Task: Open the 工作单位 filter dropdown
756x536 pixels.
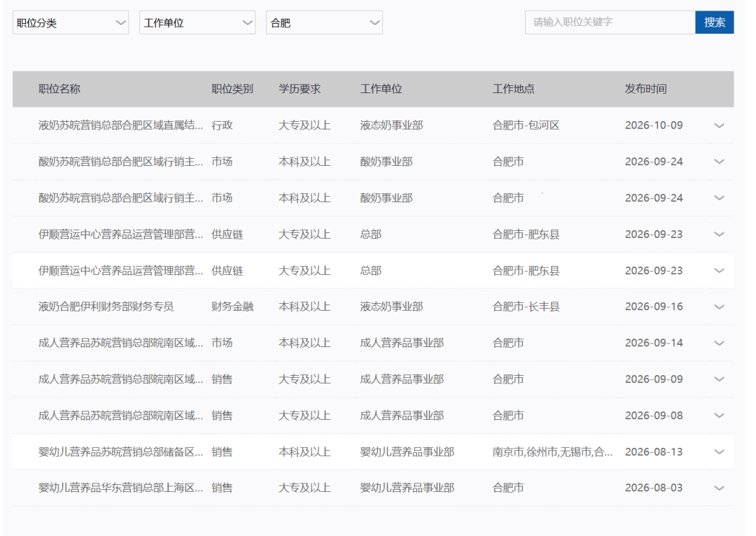Action: coord(197,22)
